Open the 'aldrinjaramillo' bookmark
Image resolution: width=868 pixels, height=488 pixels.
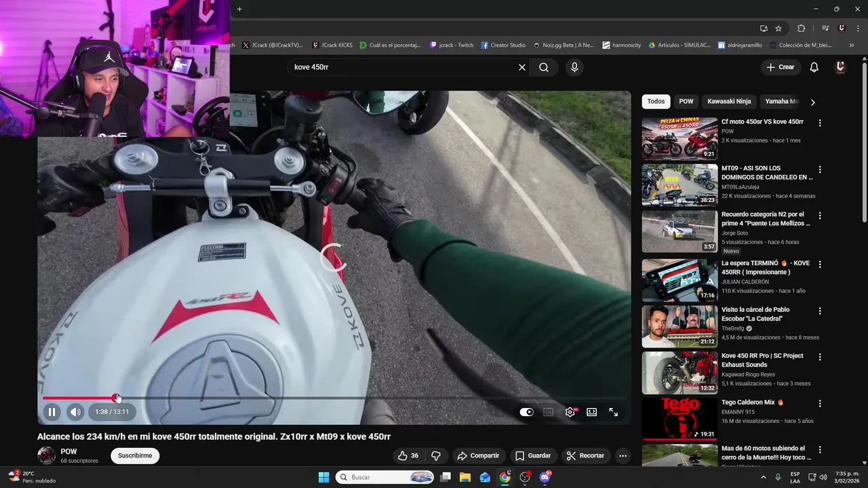[x=740, y=45]
